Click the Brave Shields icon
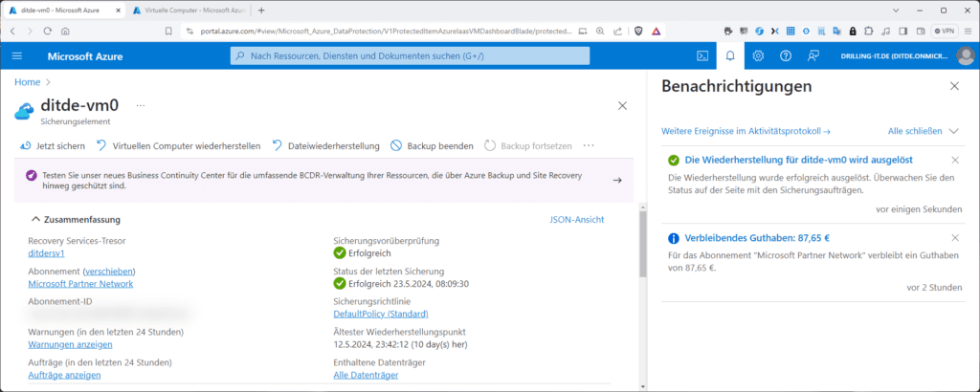 (x=638, y=32)
